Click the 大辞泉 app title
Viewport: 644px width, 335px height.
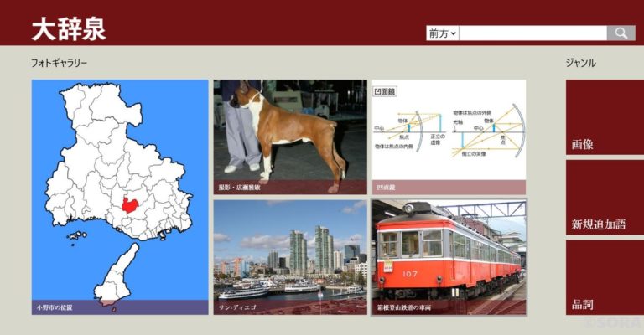(69, 29)
